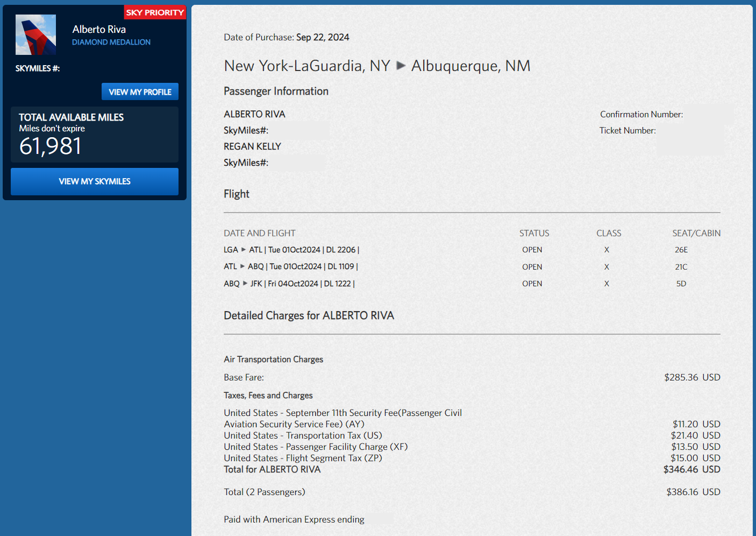Click the Paid with American Express ending line
This screenshot has width=756, height=536.
[294, 519]
